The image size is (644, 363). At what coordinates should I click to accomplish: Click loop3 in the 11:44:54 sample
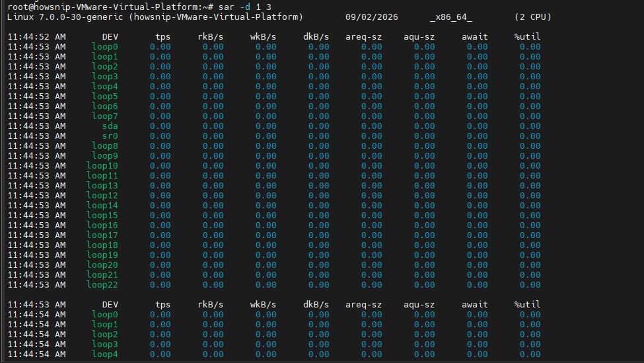[x=105, y=344]
